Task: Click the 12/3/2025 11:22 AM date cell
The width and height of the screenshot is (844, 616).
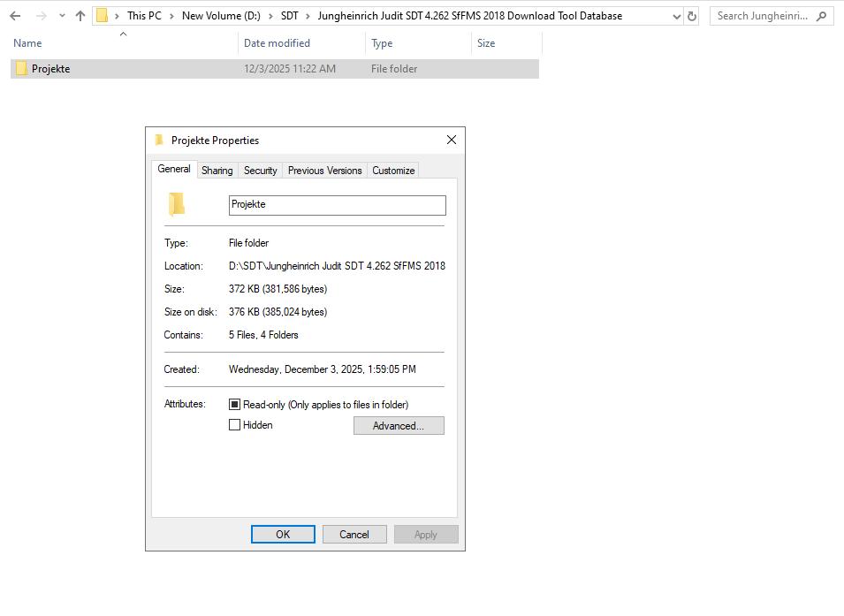Action: 290,69
